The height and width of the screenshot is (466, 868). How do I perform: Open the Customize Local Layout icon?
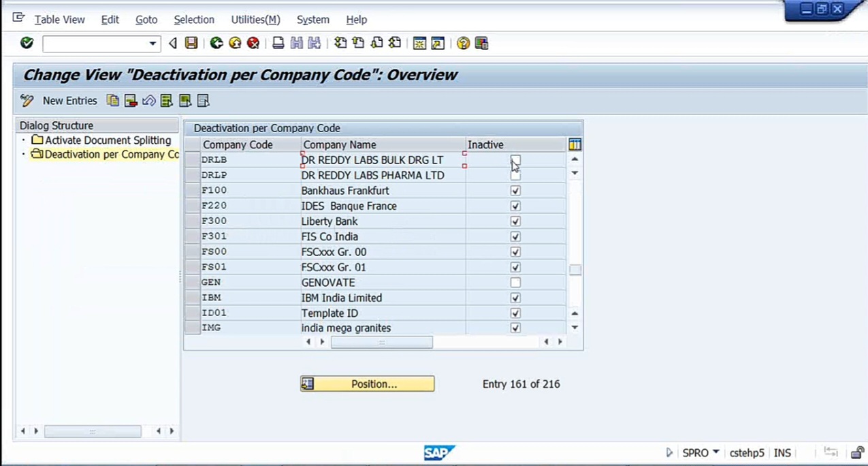[481, 43]
